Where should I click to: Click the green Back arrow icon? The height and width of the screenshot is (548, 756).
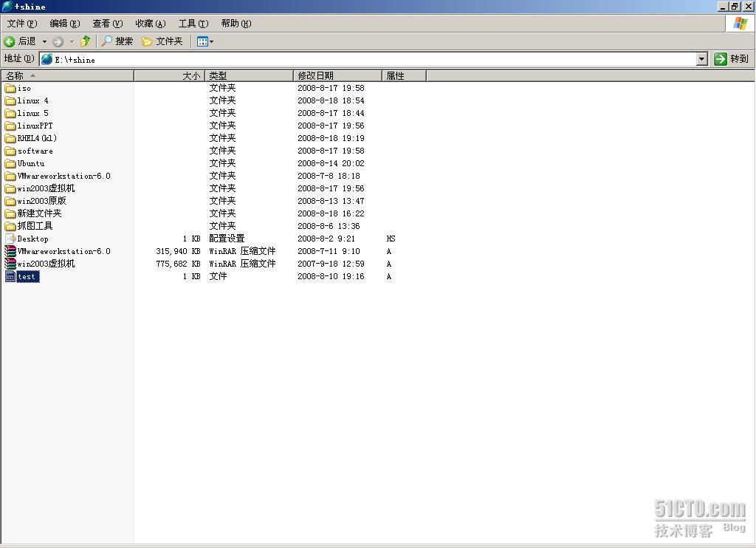point(9,41)
